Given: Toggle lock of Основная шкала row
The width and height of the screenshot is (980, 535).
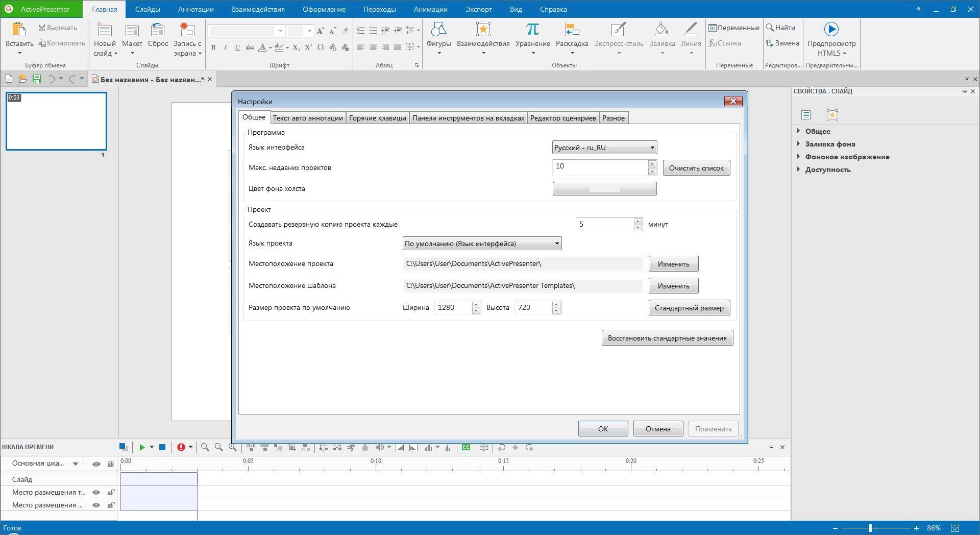Looking at the screenshot, I should pyautogui.click(x=110, y=464).
